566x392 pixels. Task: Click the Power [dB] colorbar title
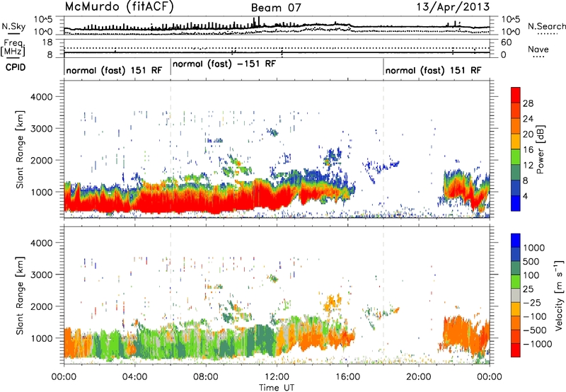541,149
